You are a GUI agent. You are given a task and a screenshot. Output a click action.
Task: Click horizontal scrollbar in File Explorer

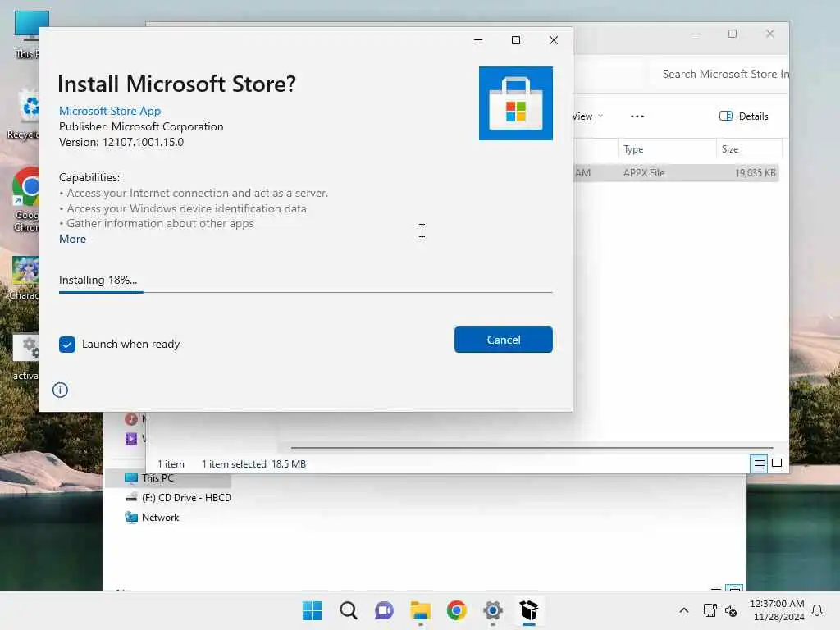pyautogui.click(x=532, y=447)
